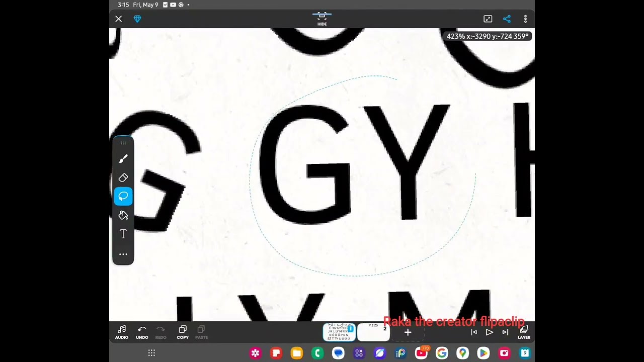Open the pink flower Gallery app
The image size is (644, 362).
click(256, 353)
